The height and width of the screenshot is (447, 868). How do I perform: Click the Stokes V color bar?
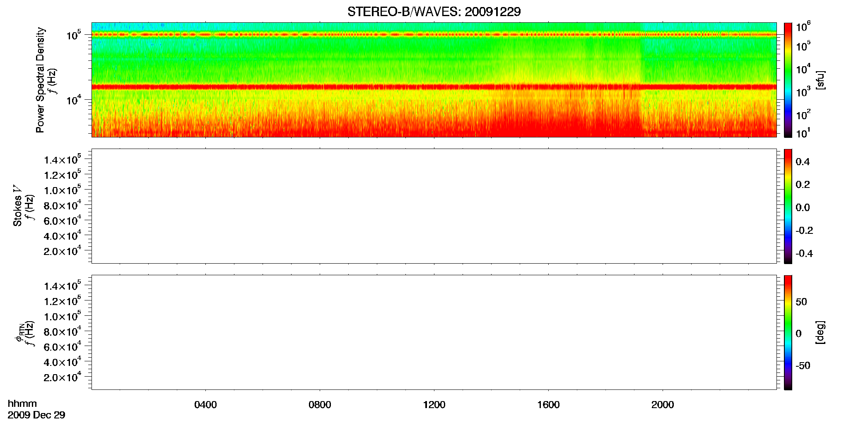click(x=788, y=206)
